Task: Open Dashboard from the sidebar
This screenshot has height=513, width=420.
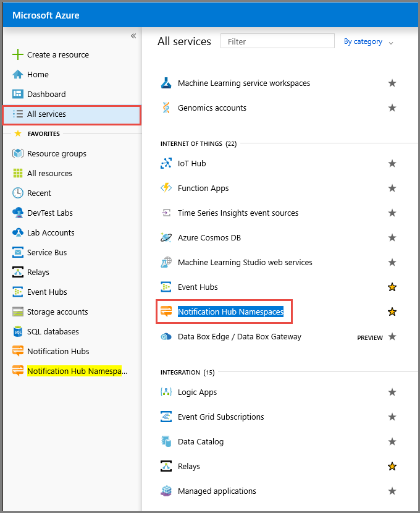Action: pyautogui.click(x=46, y=94)
